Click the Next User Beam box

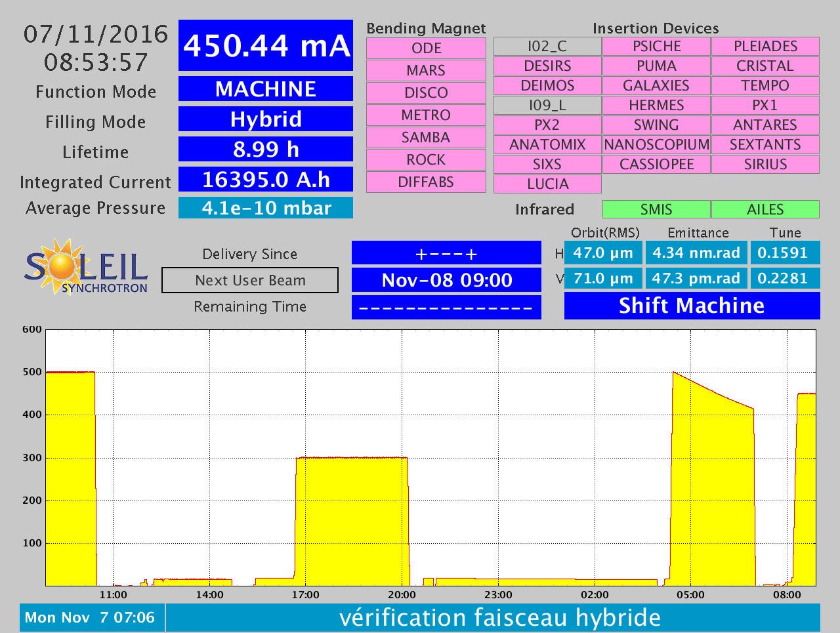250,280
